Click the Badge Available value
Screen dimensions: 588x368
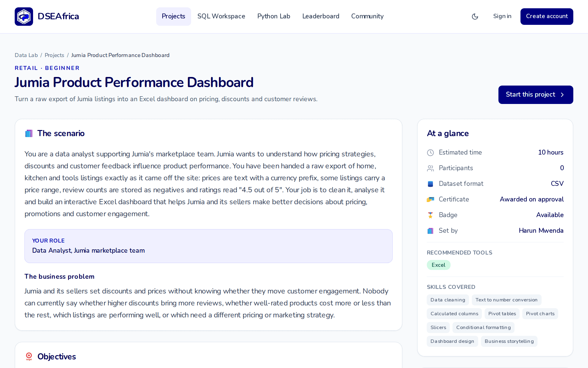pos(550,215)
